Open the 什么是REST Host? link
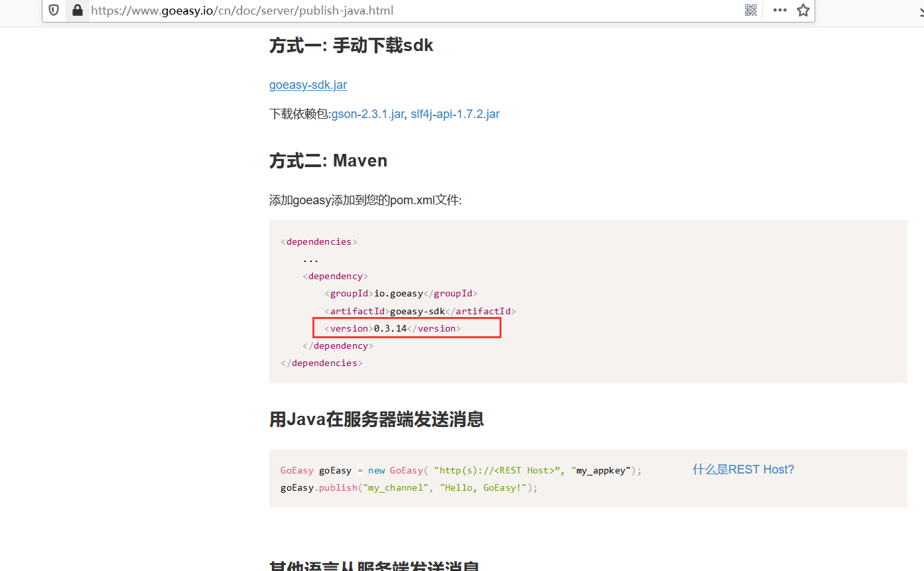The width and height of the screenshot is (924, 571). coord(743,470)
